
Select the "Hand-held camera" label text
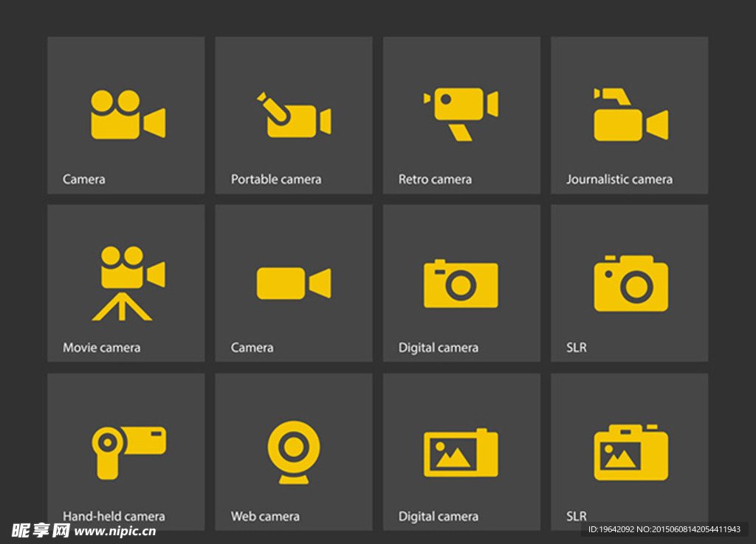click(x=114, y=516)
